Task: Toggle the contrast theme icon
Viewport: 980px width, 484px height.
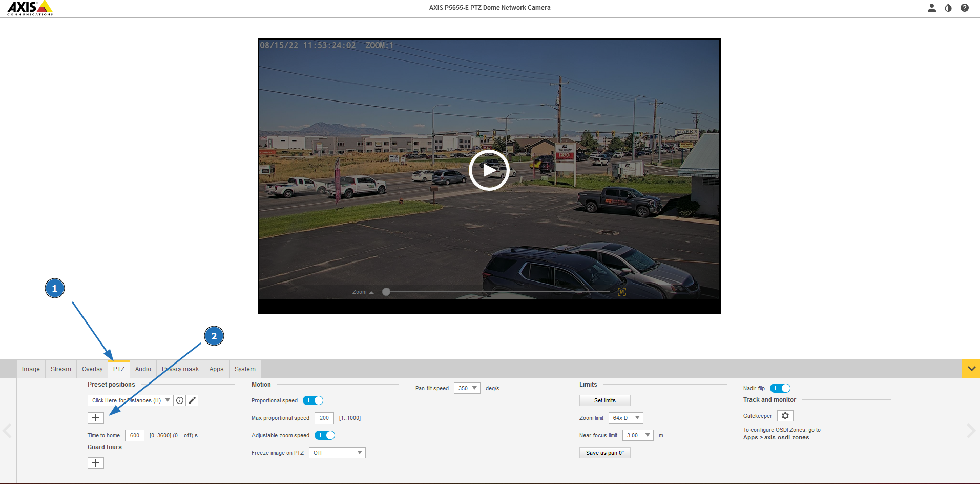Action: (x=948, y=8)
